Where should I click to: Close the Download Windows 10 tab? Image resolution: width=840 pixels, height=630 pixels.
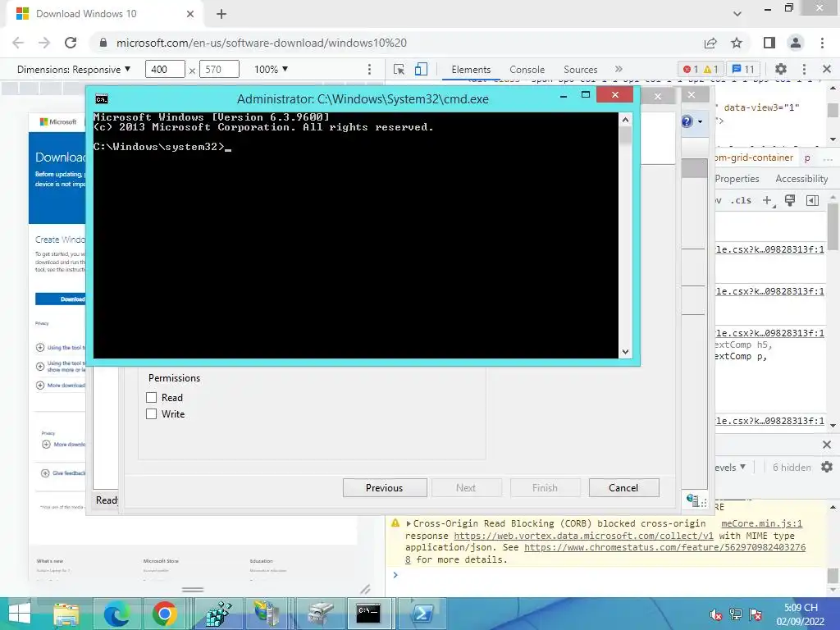pyautogui.click(x=190, y=14)
